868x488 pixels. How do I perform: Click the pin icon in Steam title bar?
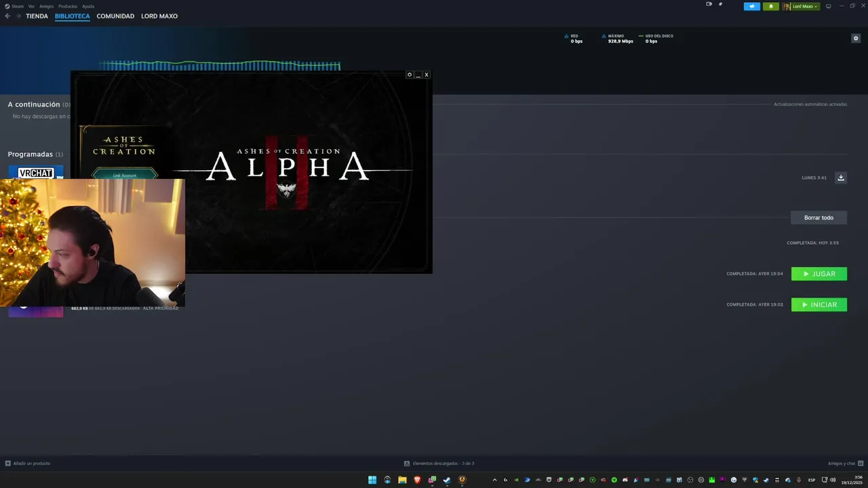(x=720, y=4)
